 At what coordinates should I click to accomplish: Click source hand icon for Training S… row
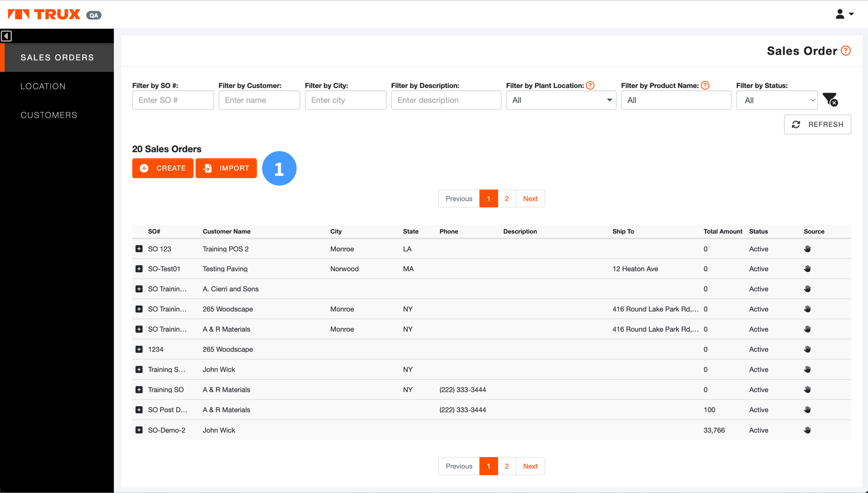807,369
